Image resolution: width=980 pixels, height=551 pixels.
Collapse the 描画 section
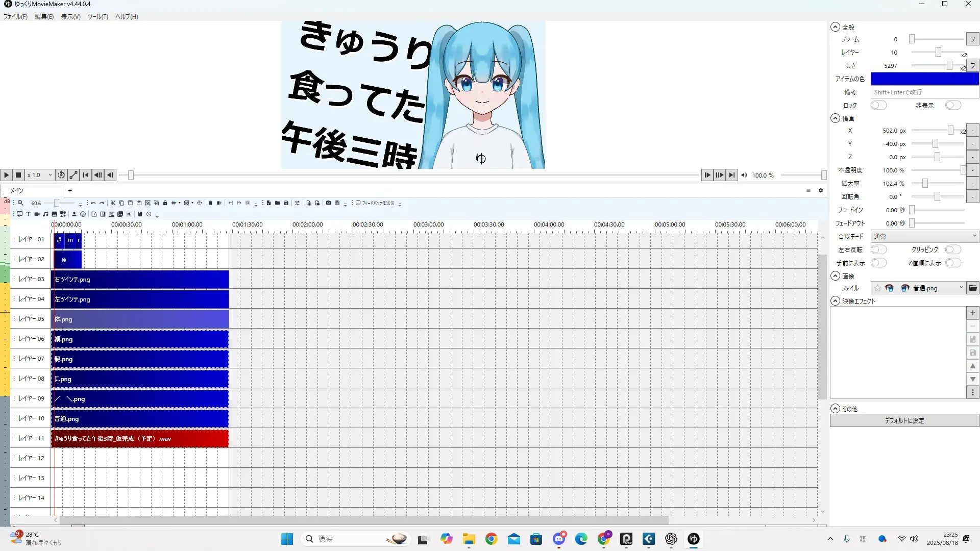coord(835,118)
